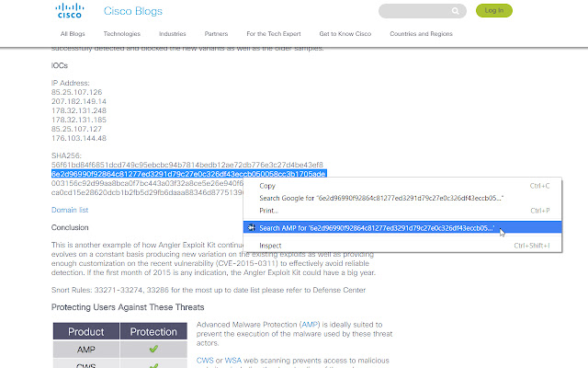The image size is (588, 368).
Task: Click the IOCs heading
Action: click(60, 65)
